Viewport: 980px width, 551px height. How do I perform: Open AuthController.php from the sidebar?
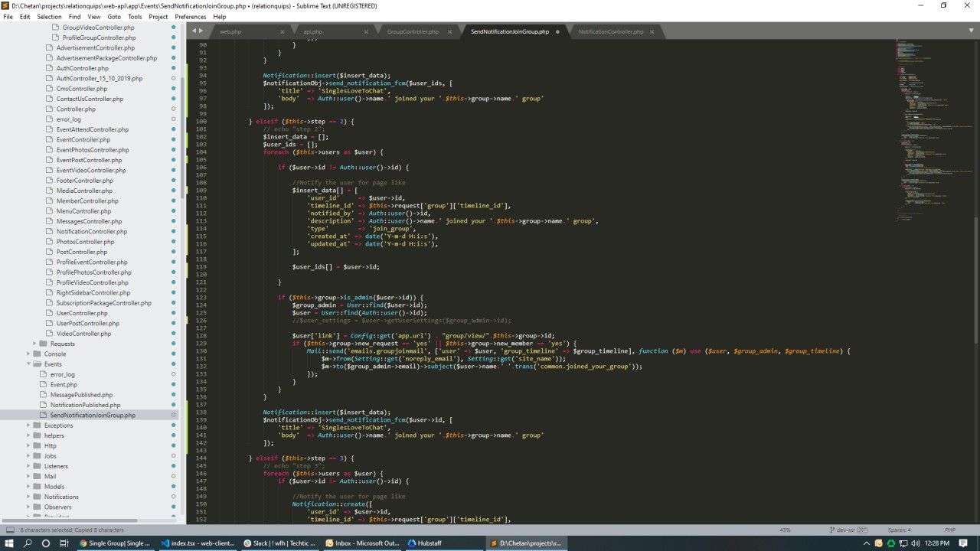(x=82, y=68)
